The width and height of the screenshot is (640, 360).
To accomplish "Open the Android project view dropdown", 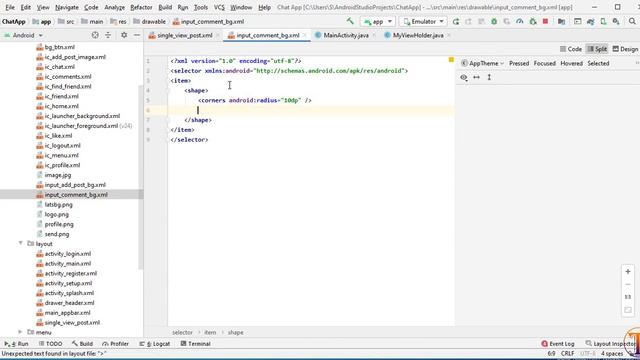I will (x=23, y=36).
